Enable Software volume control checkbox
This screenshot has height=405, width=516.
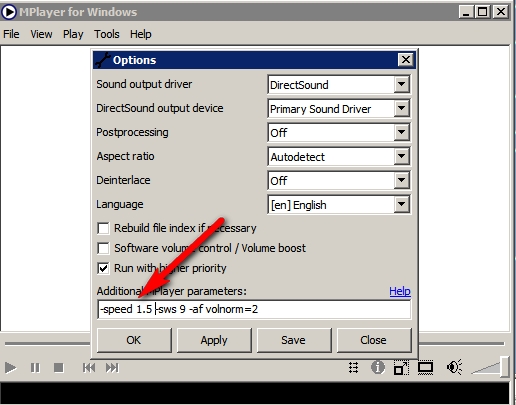(x=103, y=248)
